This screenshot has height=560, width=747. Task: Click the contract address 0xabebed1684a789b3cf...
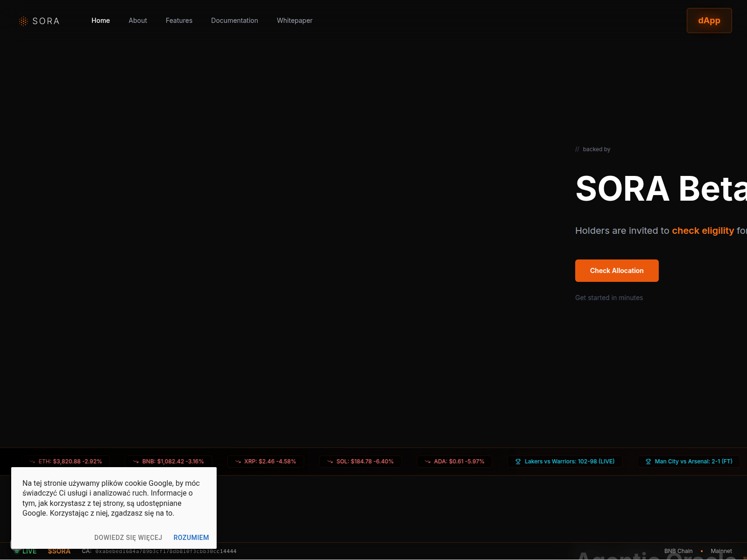click(166, 551)
